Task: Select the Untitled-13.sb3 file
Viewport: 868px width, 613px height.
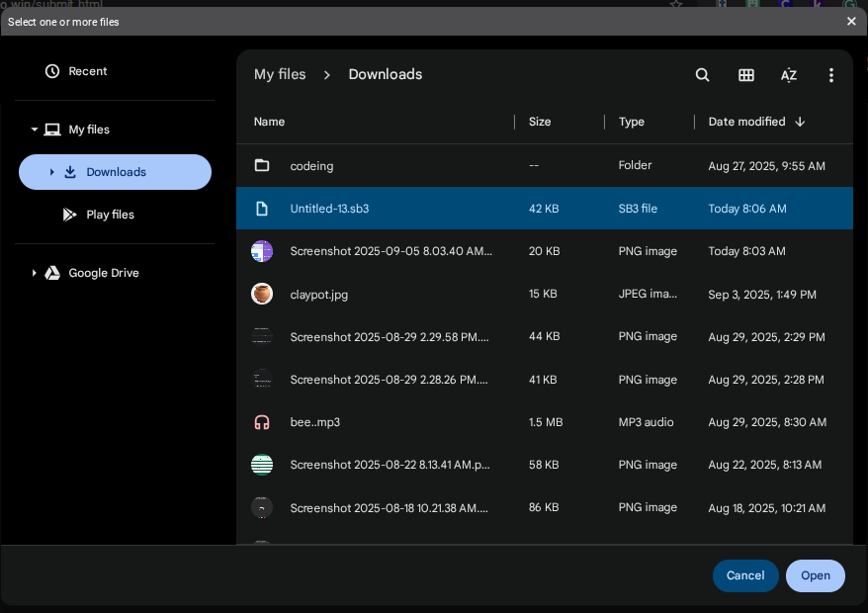Action: (x=329, y=209)
